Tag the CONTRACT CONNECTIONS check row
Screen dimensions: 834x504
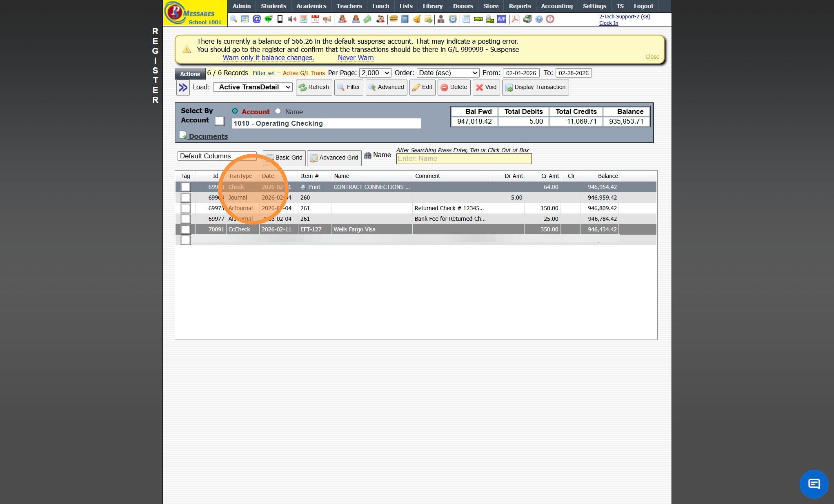186,187
